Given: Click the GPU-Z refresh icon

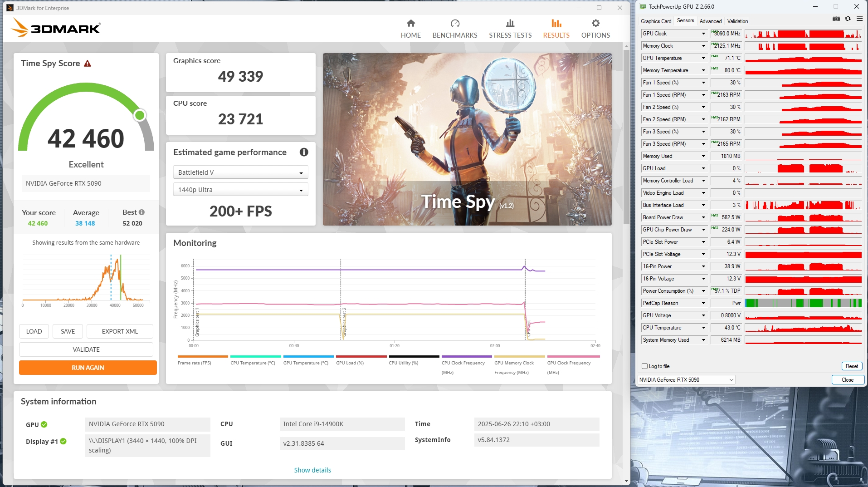Looking at the screenshot, I should [848, 19].
